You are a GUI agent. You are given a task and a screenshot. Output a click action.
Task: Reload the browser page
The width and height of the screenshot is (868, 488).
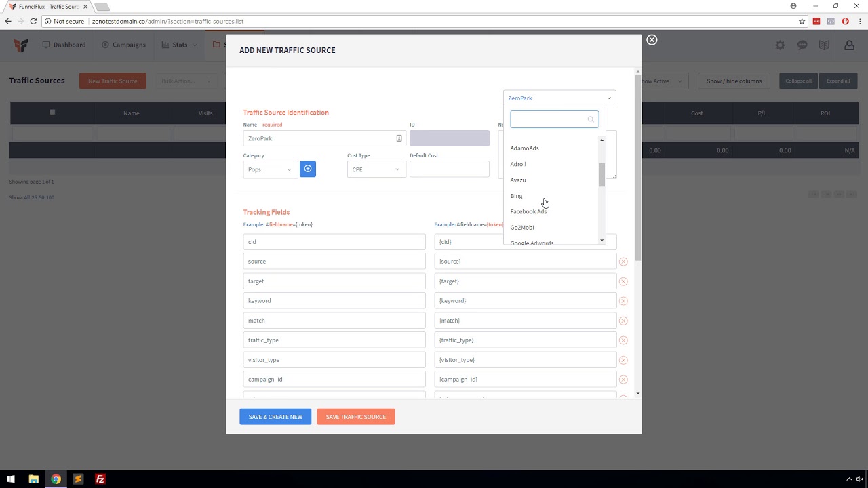(x=33, y=21)
